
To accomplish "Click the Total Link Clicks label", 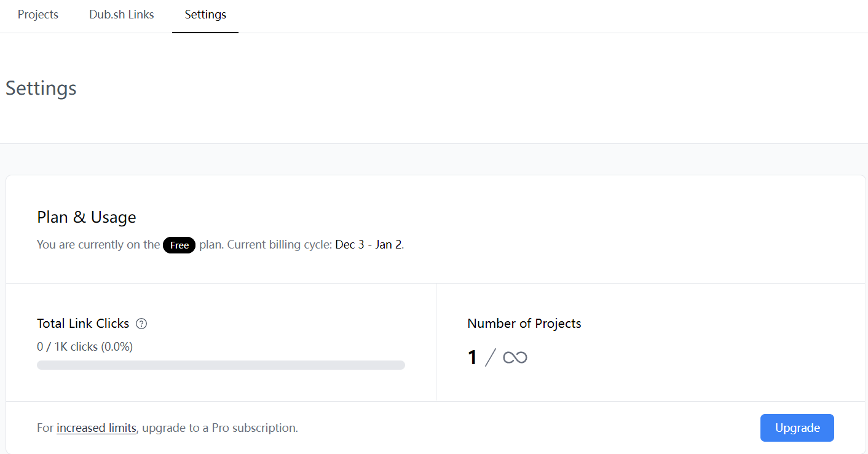I will click(83, 324).
